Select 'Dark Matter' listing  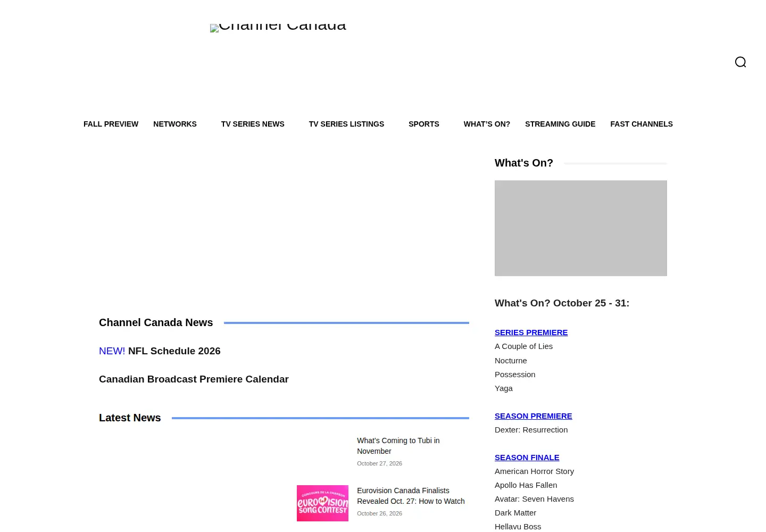tap(515, 513)
